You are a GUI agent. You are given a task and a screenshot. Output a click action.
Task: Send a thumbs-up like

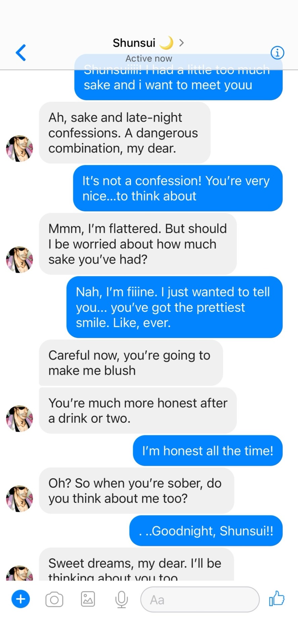[x=276, y=599]
